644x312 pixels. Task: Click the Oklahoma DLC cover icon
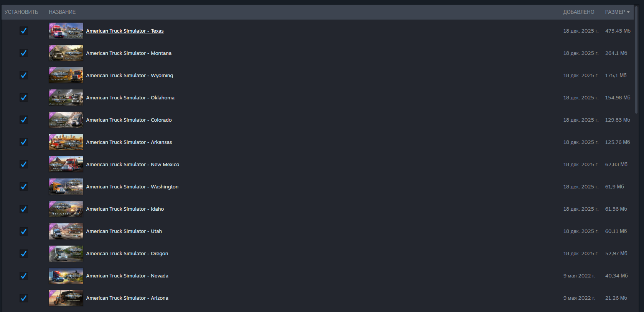pyautogui.click(x=66, y=97)
